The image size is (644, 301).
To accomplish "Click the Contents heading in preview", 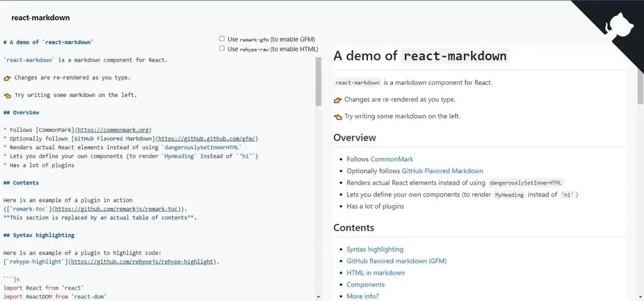I will pos(354,228).
